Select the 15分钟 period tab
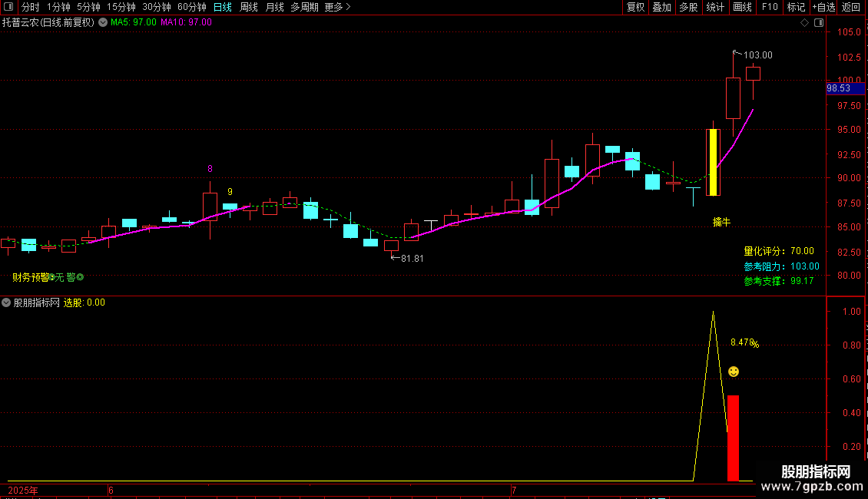 pos(121,7)
